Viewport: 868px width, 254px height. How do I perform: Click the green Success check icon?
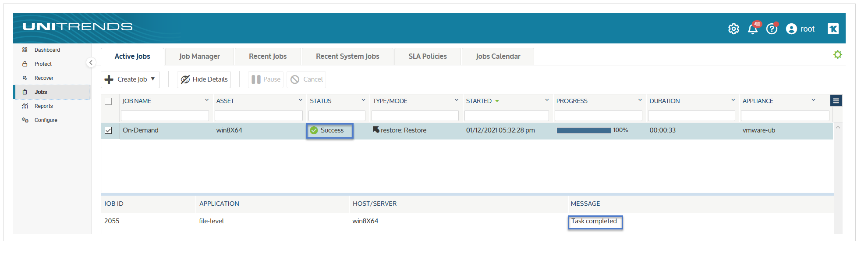click(x=314, y=130)
